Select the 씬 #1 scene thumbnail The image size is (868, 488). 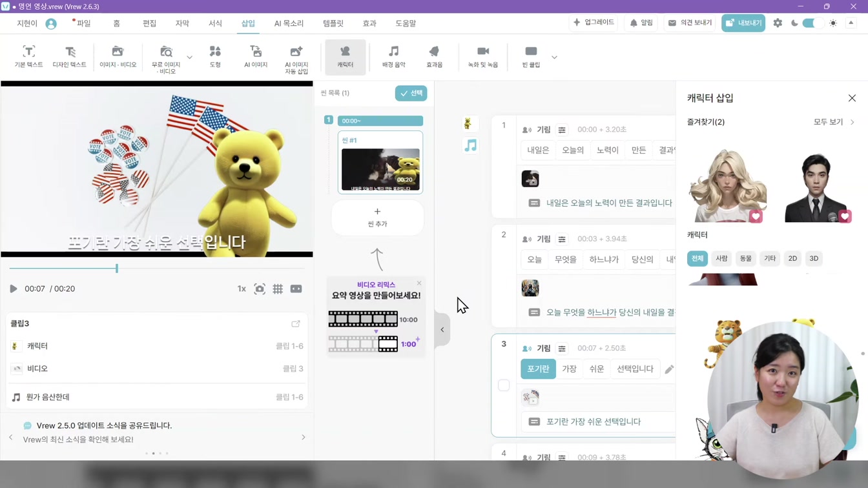coord(380,163)
